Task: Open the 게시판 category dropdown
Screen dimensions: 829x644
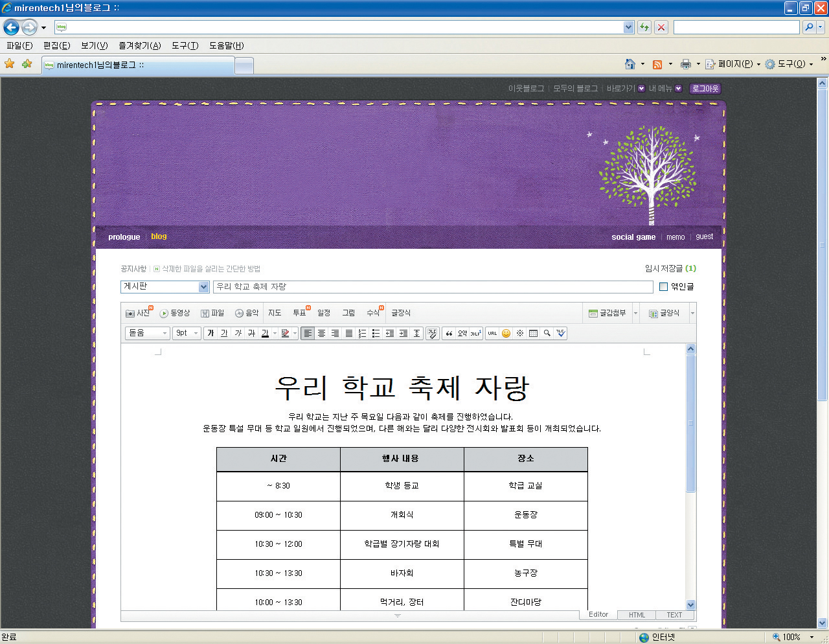Action: (x=203, y=286)
